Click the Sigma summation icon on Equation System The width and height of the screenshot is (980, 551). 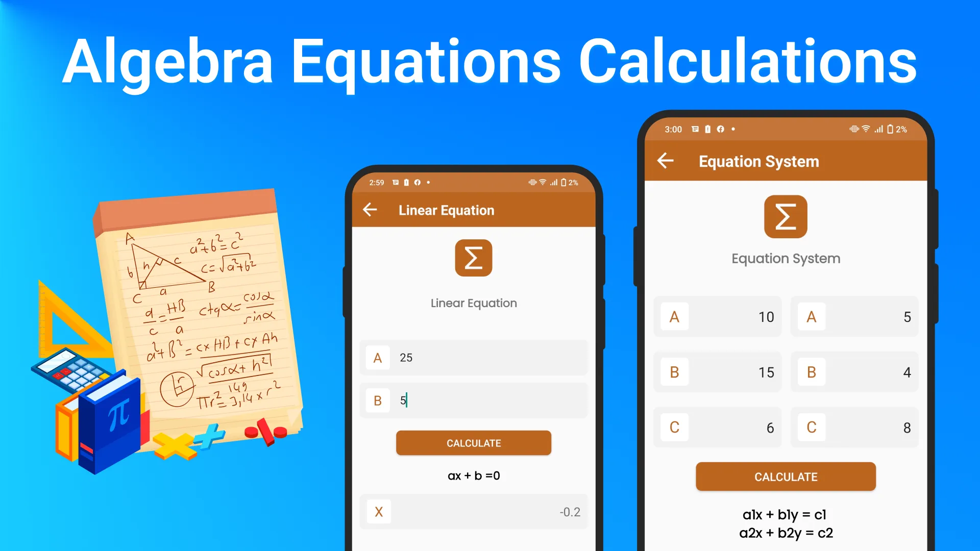(786, 217)
